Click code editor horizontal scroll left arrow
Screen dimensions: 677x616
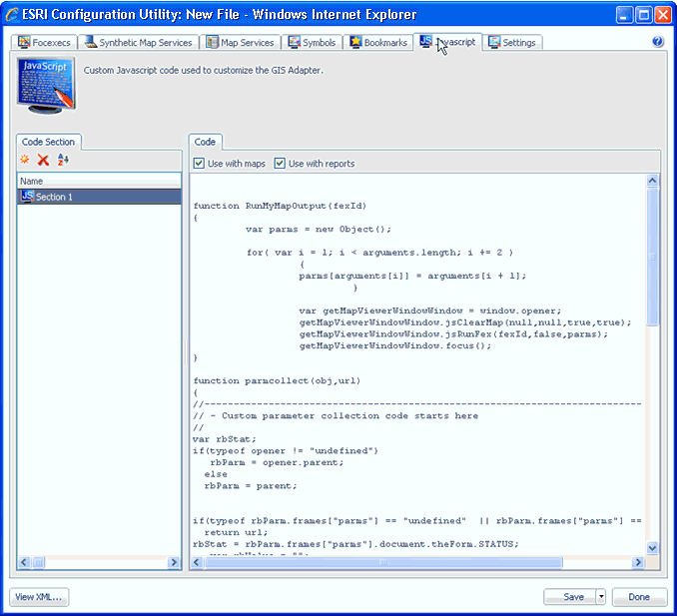197,562
